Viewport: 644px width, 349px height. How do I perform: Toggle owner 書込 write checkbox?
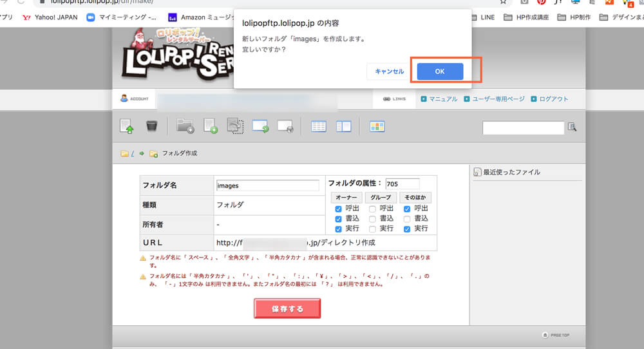(338, 219)
